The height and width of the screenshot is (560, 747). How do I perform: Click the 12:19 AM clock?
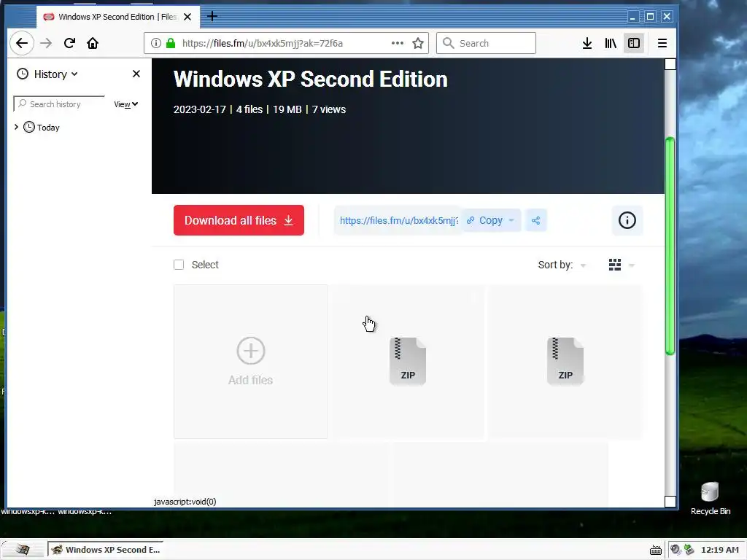720,550
